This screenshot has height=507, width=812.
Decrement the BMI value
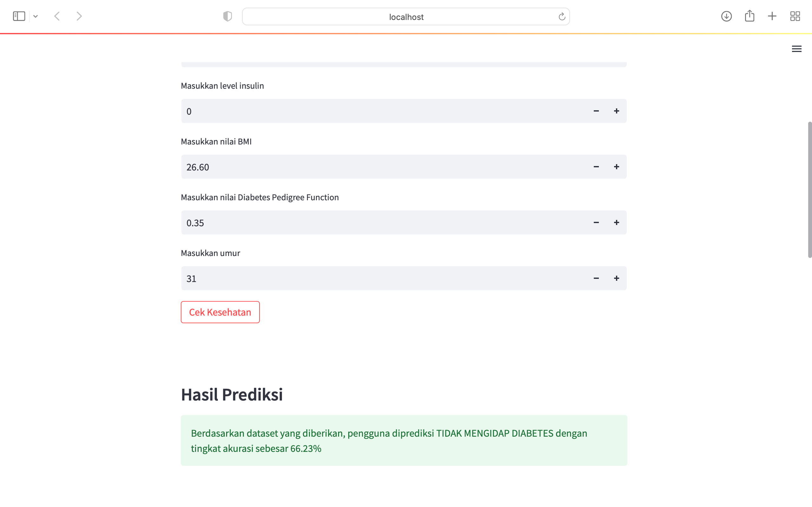[x=596, y=166]
